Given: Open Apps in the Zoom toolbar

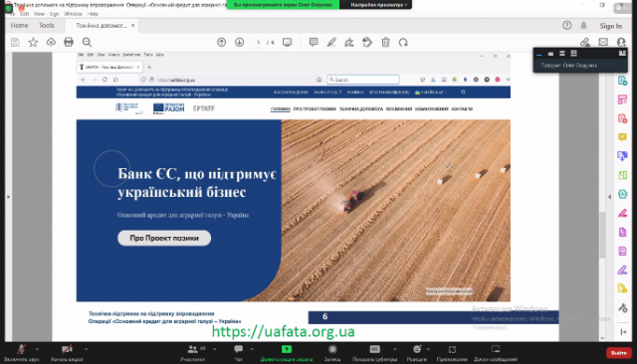Looking at the screenshot, I should pyautogui.click(x=452, y=352).
